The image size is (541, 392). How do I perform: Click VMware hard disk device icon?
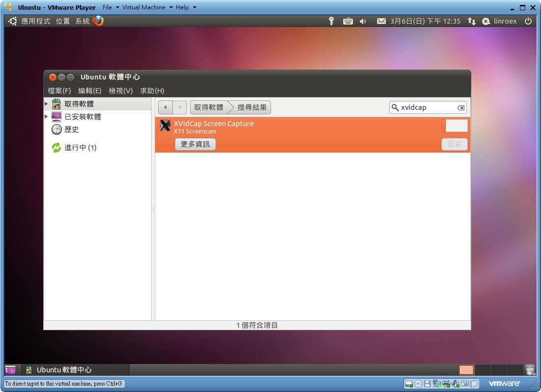coord(409,384)
